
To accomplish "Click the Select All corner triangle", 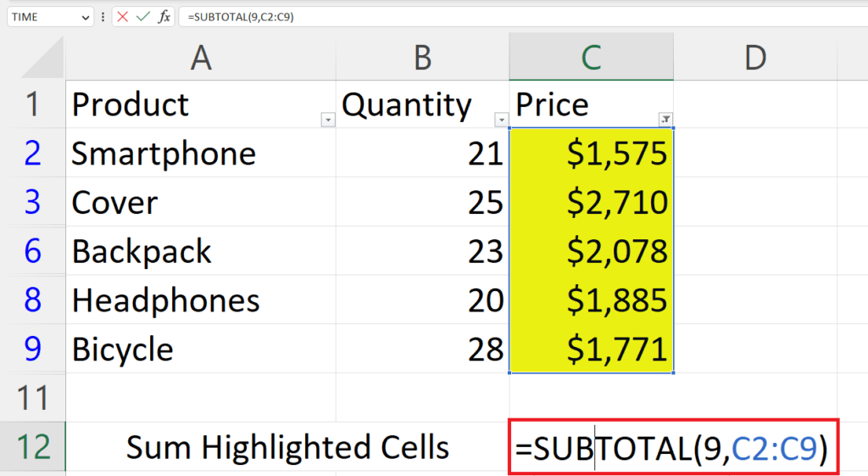I will pyautogui.click(x=42, y=57).
